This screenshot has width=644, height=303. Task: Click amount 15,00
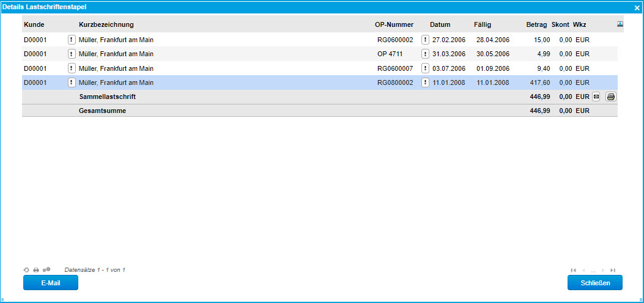(543, 40)
